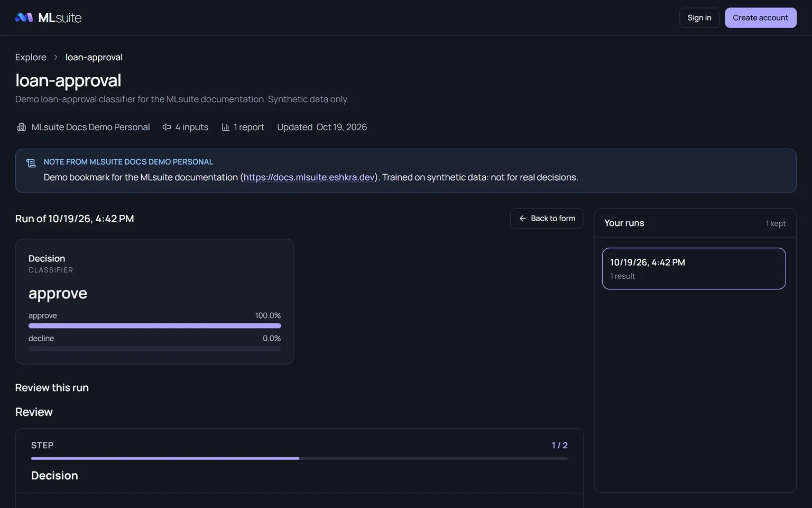
Task: Open the Sign in page
Action: (699, 18)
